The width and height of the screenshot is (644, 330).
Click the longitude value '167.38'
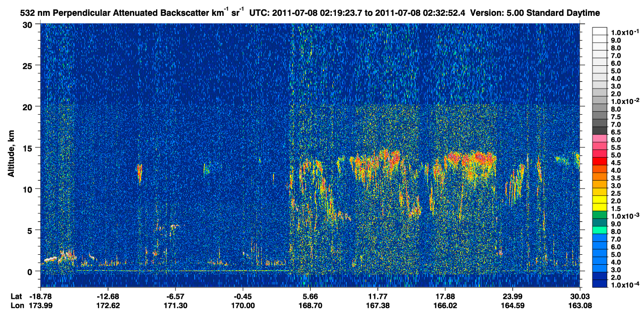(x=377, y=305)
